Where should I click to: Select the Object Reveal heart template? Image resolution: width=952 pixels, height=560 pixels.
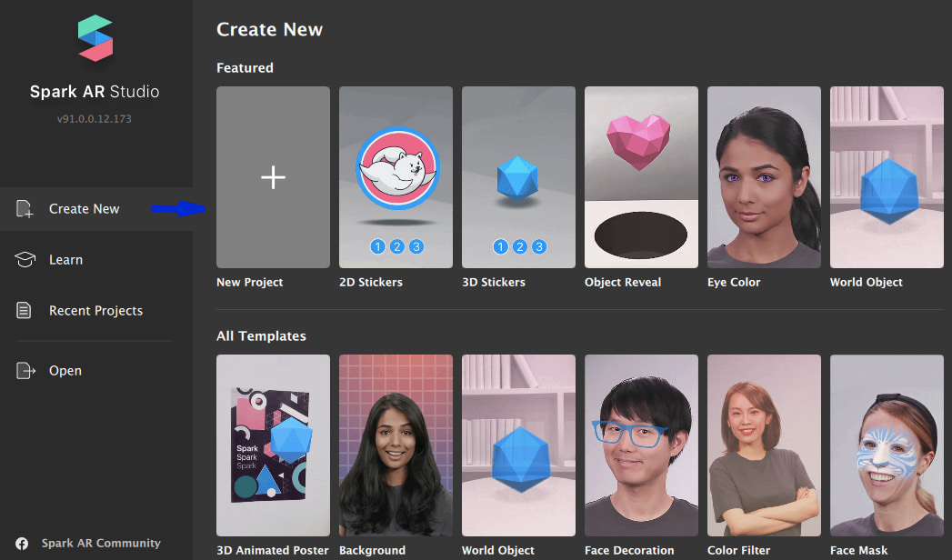[641, 177]
